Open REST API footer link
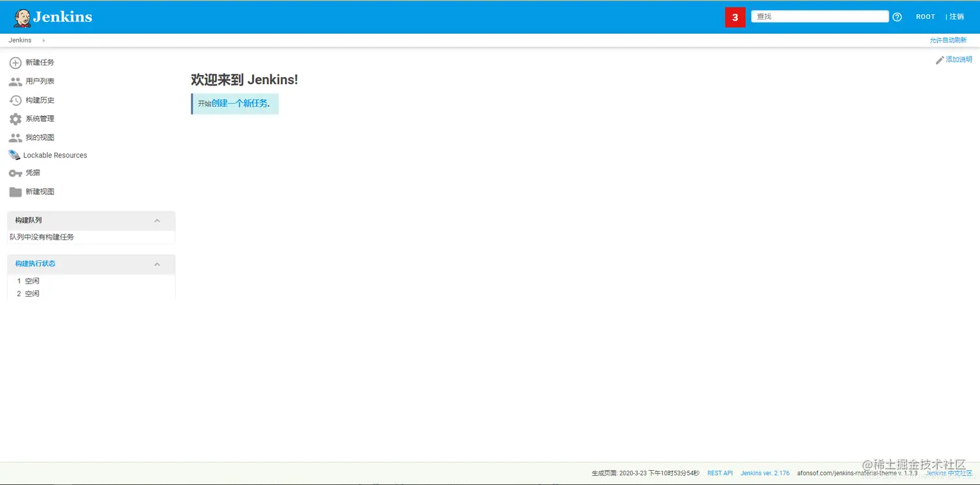The width and height of the screenshot is (980, 485). pos(720,473)
